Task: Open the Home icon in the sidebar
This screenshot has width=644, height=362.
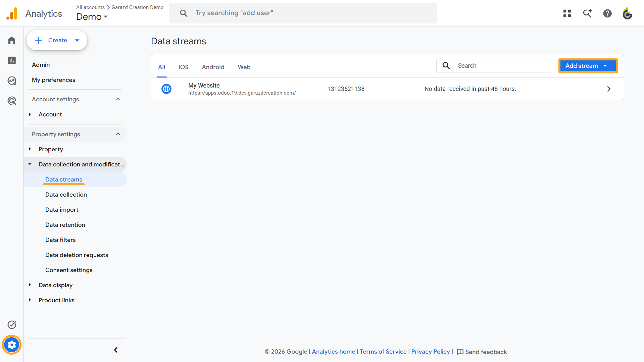Action: coord(12,40)
